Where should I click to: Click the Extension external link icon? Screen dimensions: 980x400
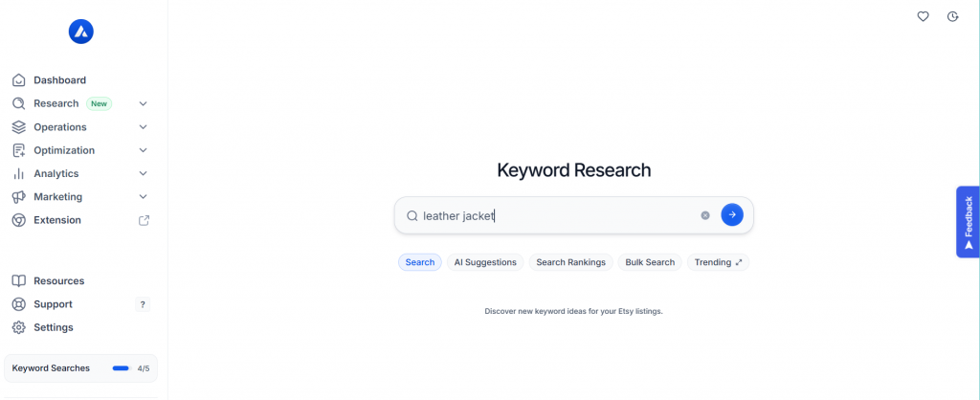click(x=144, y=220)
